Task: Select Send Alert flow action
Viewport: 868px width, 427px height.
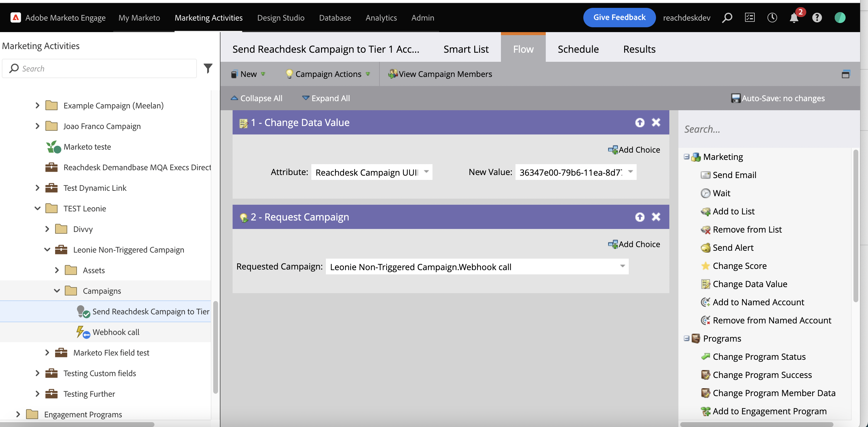Action: 727,247
